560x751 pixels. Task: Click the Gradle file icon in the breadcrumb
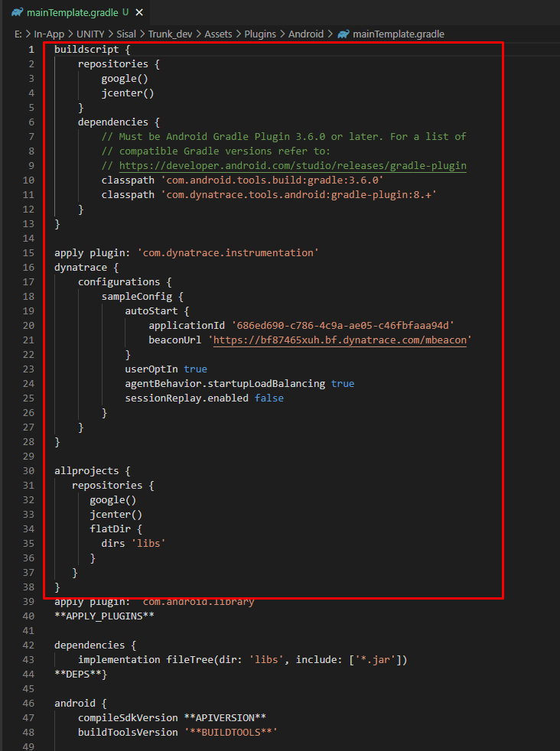[x=343, y=34]
